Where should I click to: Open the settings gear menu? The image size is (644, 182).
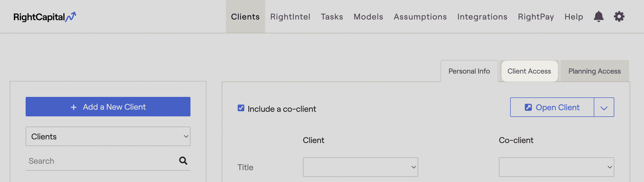click(x=619, y=16)
